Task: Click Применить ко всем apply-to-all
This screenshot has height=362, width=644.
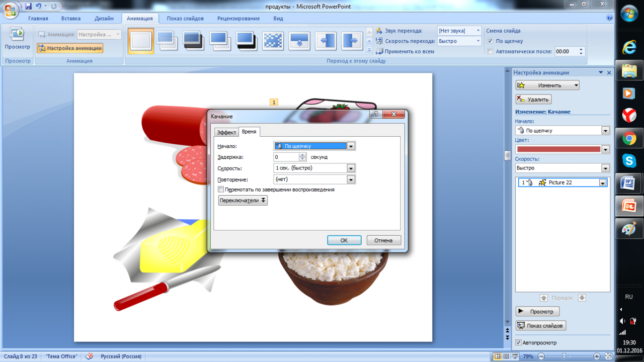Action: (x=405, y=51)
